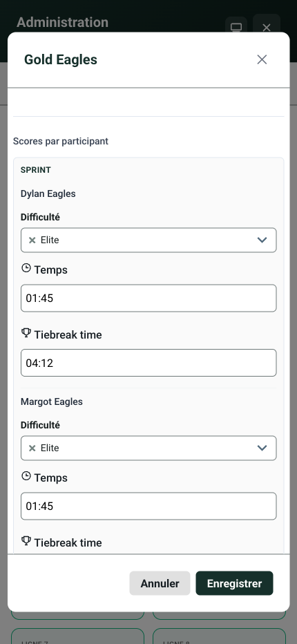Select the SPRINT section heading

coord(36,170)
